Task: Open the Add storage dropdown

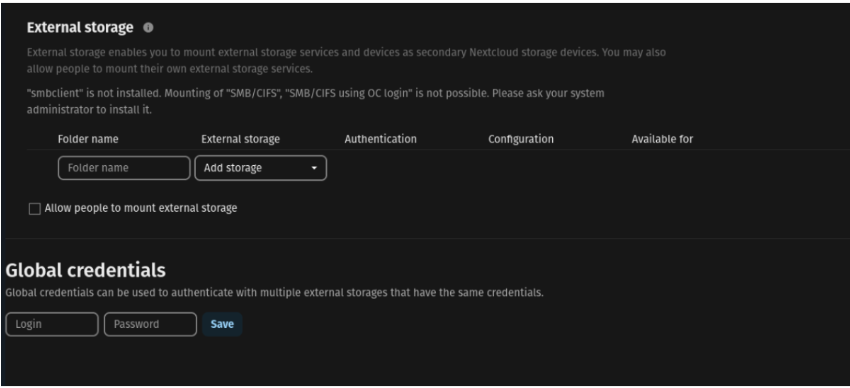Action: [x=261, y=168]
